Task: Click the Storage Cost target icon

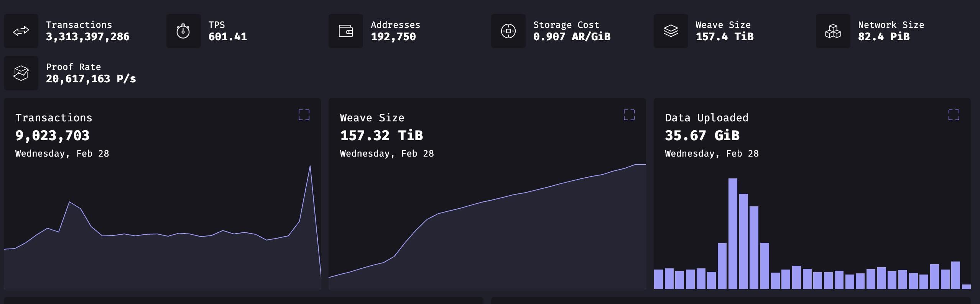Action: [x=508, y=31]
